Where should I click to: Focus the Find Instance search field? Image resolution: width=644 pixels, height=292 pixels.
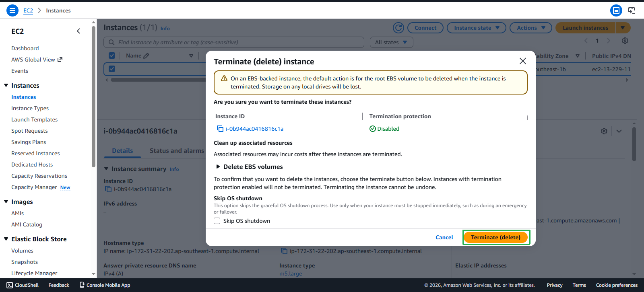click(x=234, y=42)
